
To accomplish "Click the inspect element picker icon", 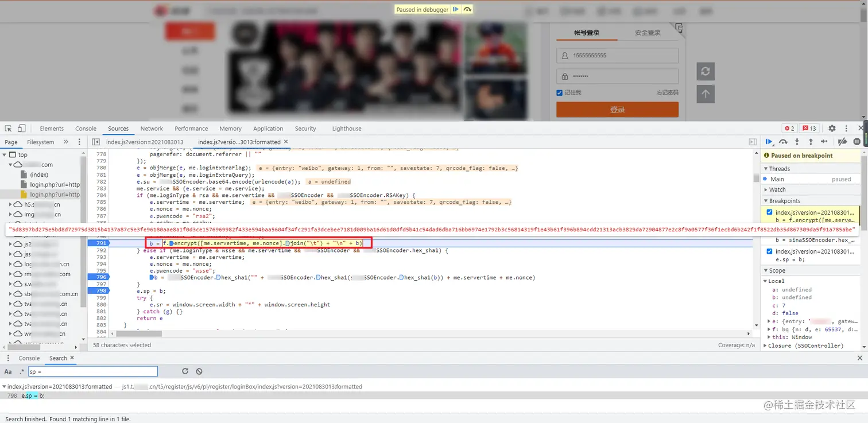I will click(x=9, y=129).
